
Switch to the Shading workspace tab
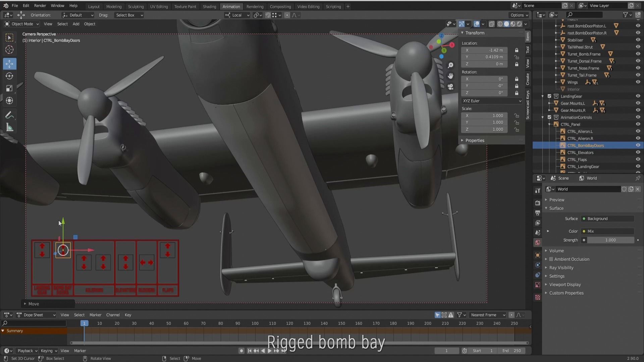(209, 6)
